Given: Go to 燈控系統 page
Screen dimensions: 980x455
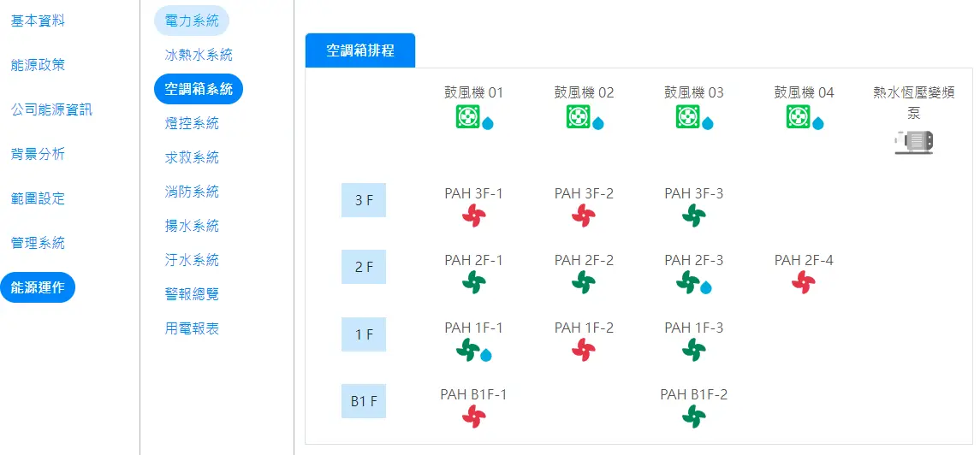Looking at the screenshot, I should coord(192,123).
